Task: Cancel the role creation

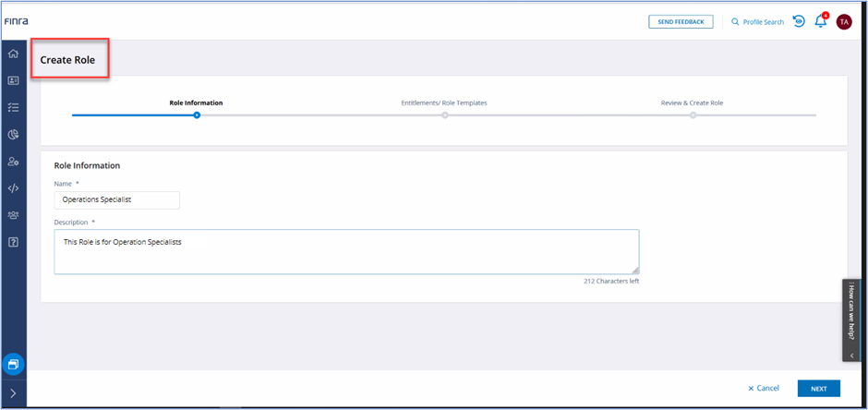Action: (x=764, y=389)
